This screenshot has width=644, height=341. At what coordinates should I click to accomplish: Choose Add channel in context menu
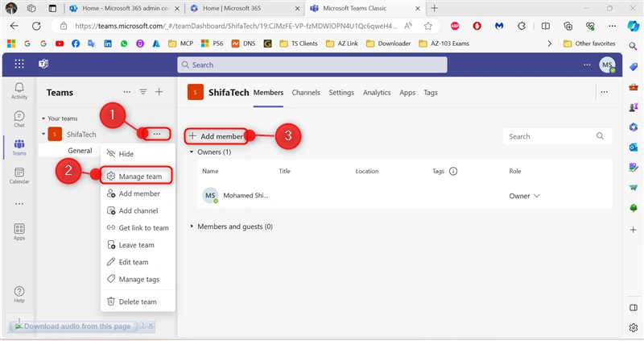(138, 210)
